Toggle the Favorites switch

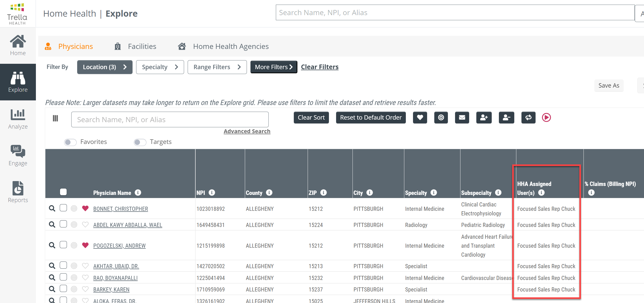pos(70,142)
